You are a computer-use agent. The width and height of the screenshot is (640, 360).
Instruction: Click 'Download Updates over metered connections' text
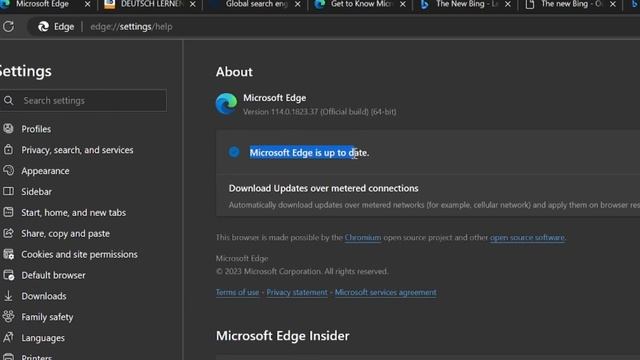coord(323,188)
